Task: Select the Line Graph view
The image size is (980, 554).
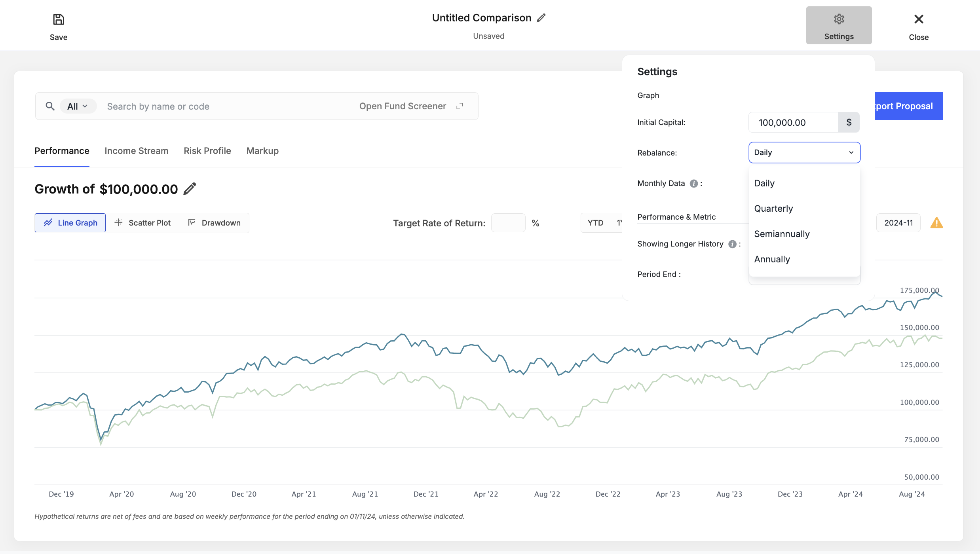Action: 70,223
